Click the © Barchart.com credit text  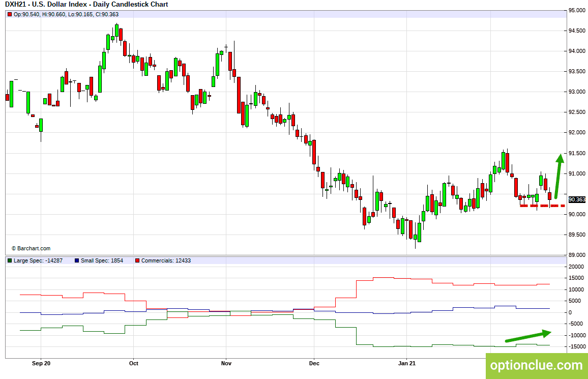point(31,248)
